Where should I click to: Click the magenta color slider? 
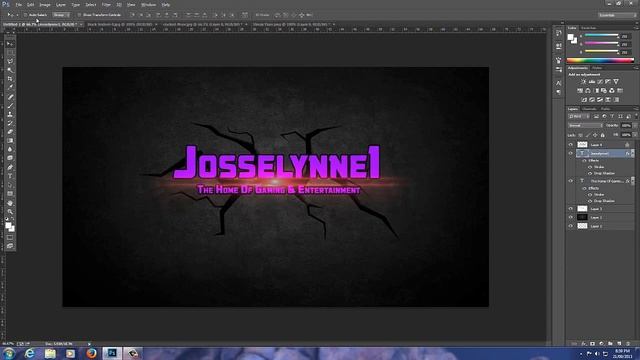(x=601, y=44)
